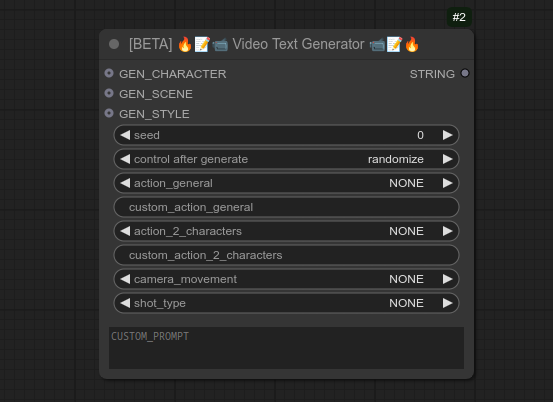Open shot_type NONE dropdown
Viewport: 553px width, 402px height.
click(x=406, y=303)
